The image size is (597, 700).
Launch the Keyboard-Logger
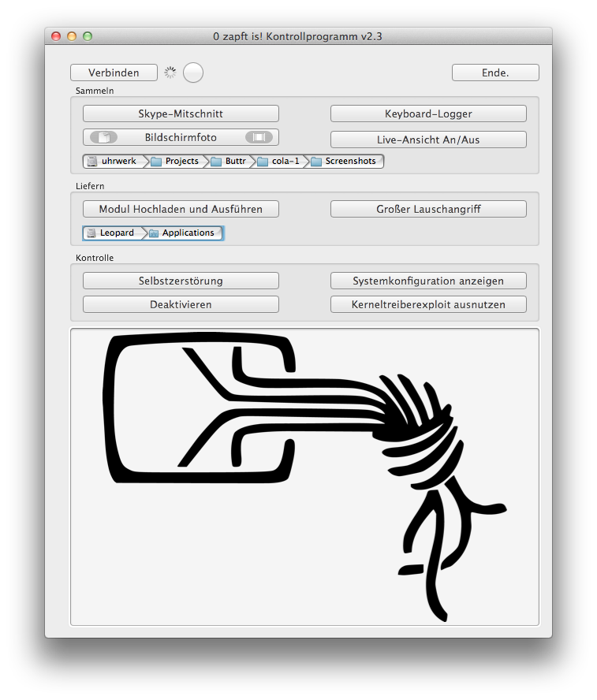pos(428,114)
